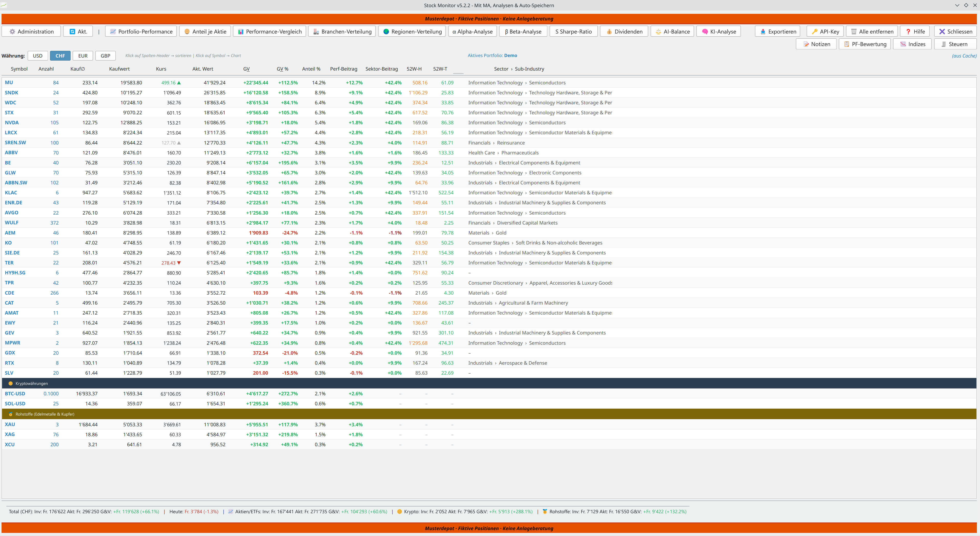The image size is (980, 536).
Task: Open chart for ABBN.SW symbol
Action: click(x=16, y=183)
